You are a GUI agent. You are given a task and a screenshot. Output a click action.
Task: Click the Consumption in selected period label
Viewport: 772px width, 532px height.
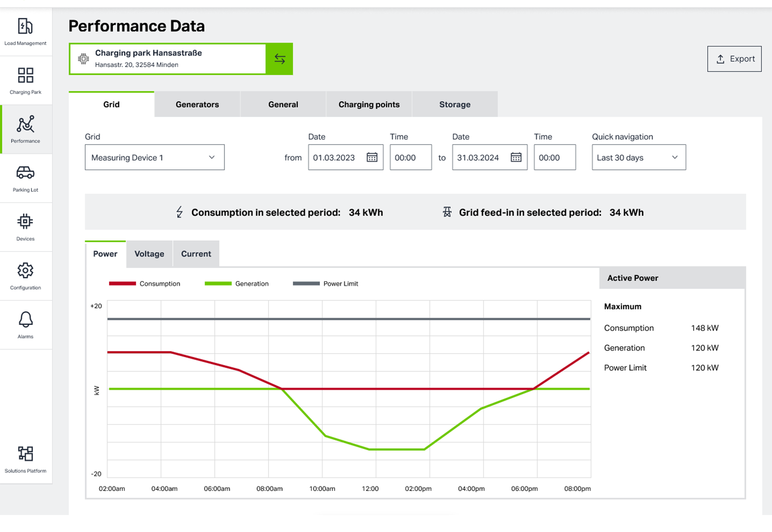click(x=266, y=213)
